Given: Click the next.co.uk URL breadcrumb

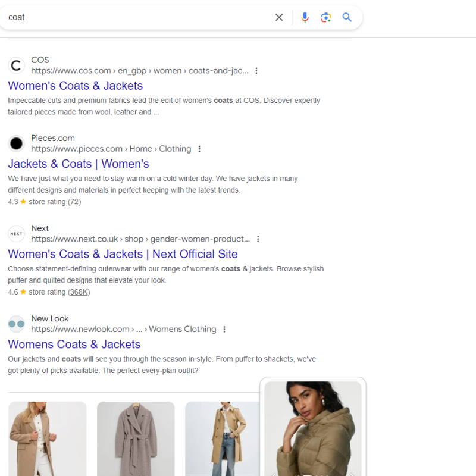Looking at the screenshot, I should click(x=140, y=239).
